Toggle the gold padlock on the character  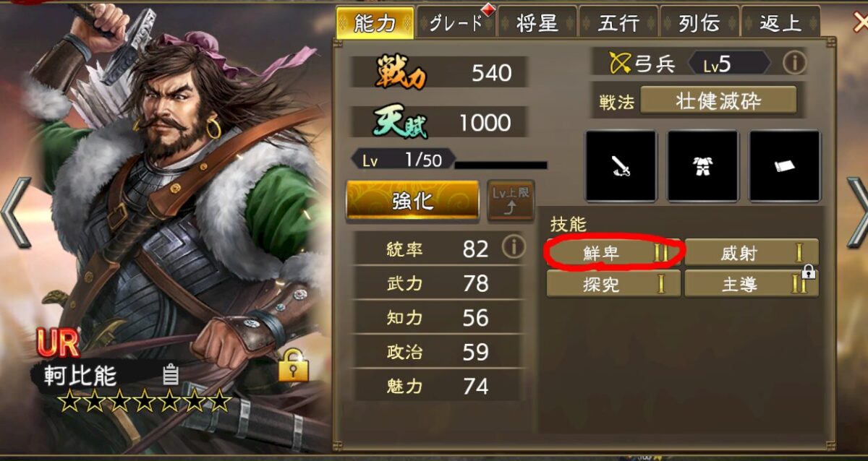coord(293,364)
